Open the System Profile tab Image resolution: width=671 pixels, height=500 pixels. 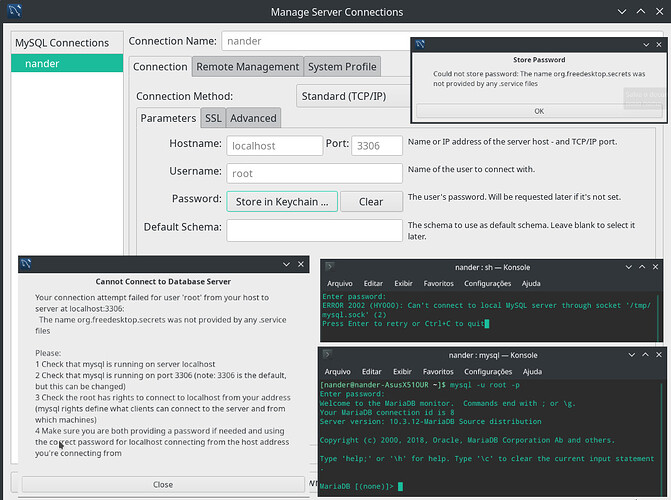click(342, 67)
